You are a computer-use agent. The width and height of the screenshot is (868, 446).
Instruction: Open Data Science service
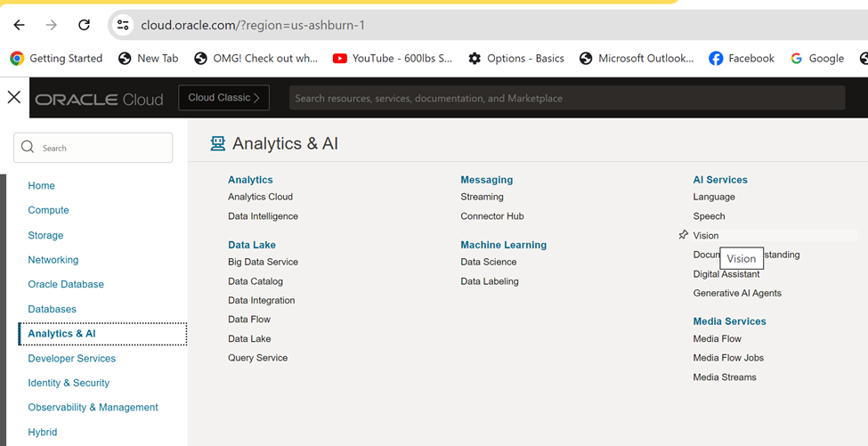click(x=488, y=262)
